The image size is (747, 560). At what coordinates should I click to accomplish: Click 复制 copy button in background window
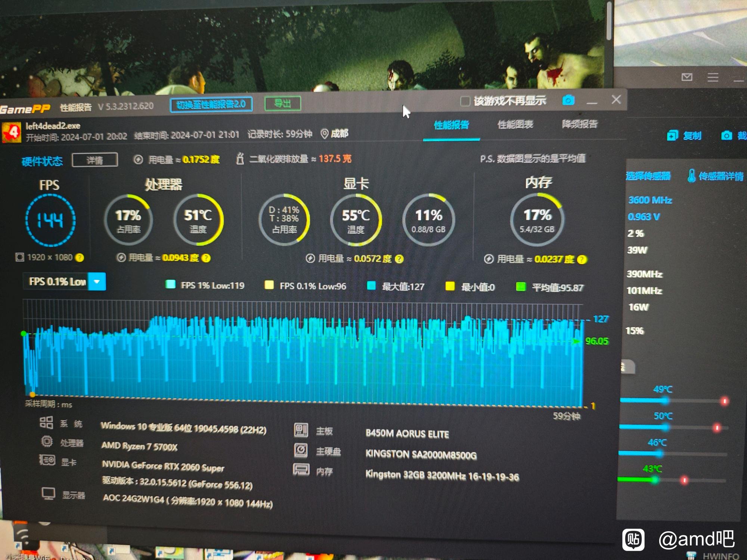[x=684, y=135]
